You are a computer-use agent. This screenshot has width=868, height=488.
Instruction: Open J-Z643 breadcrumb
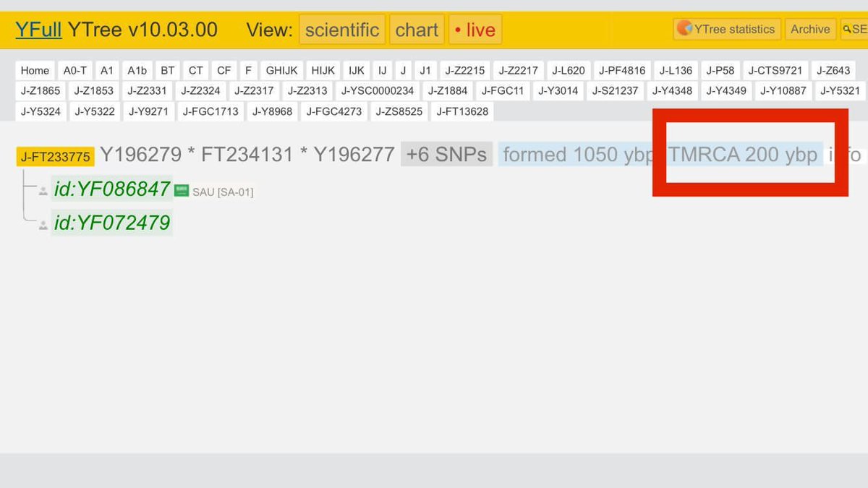tap(833, 70)
